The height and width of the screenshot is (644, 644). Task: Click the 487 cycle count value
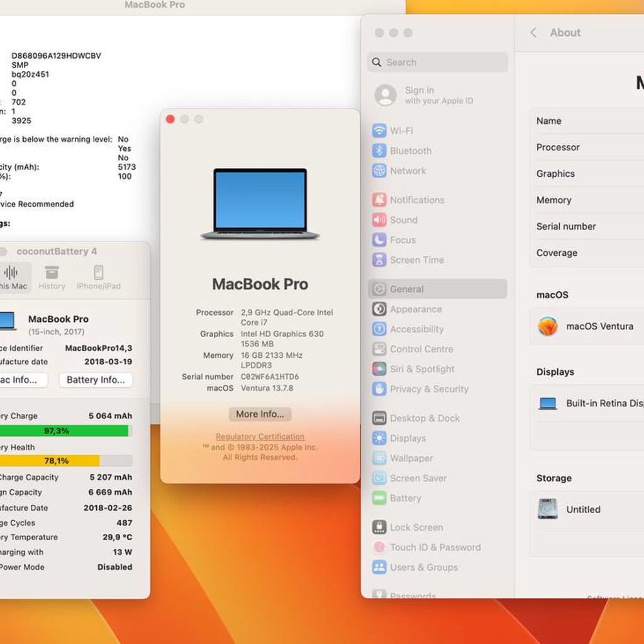pyautogui.click(x=125, y=523)
